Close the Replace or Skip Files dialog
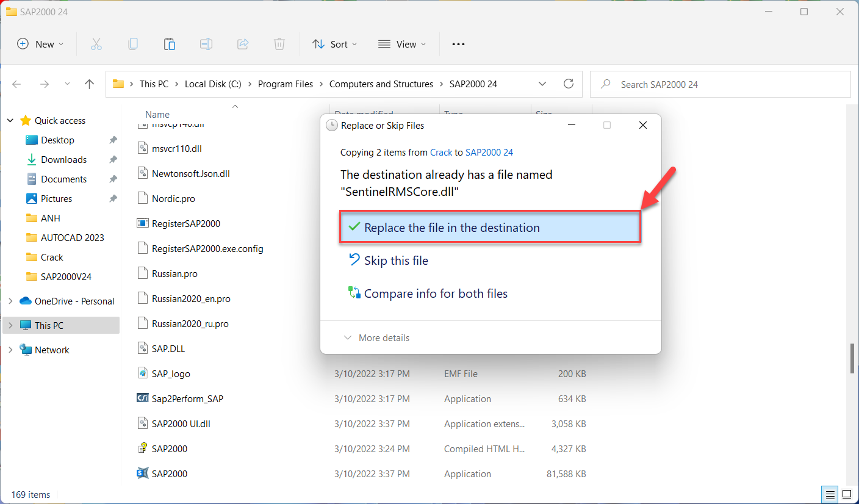 click(x=642, y=125)
